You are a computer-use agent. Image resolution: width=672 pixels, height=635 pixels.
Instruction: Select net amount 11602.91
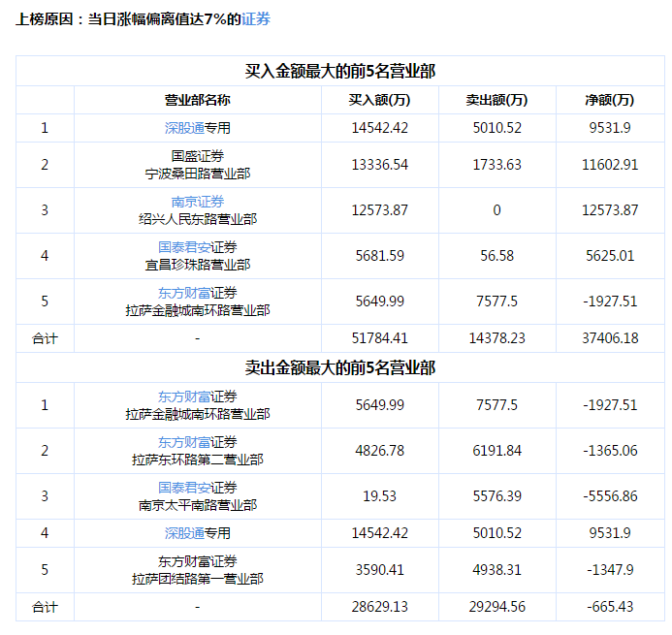tap(610, 165)
